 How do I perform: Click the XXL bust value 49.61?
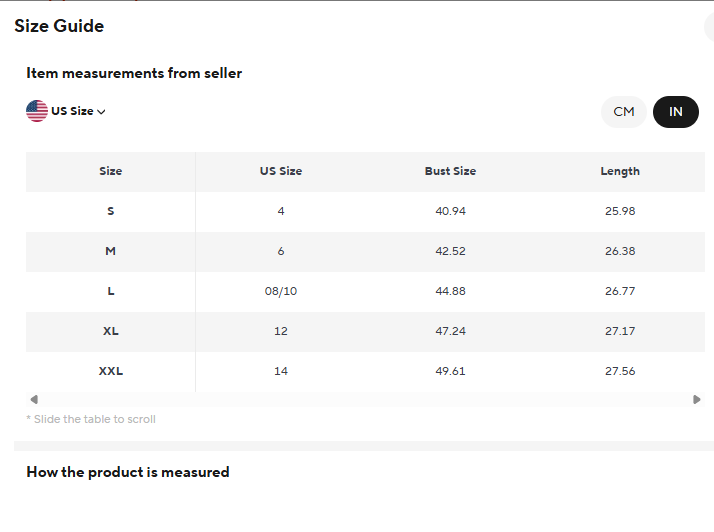(x=450, y=371)
